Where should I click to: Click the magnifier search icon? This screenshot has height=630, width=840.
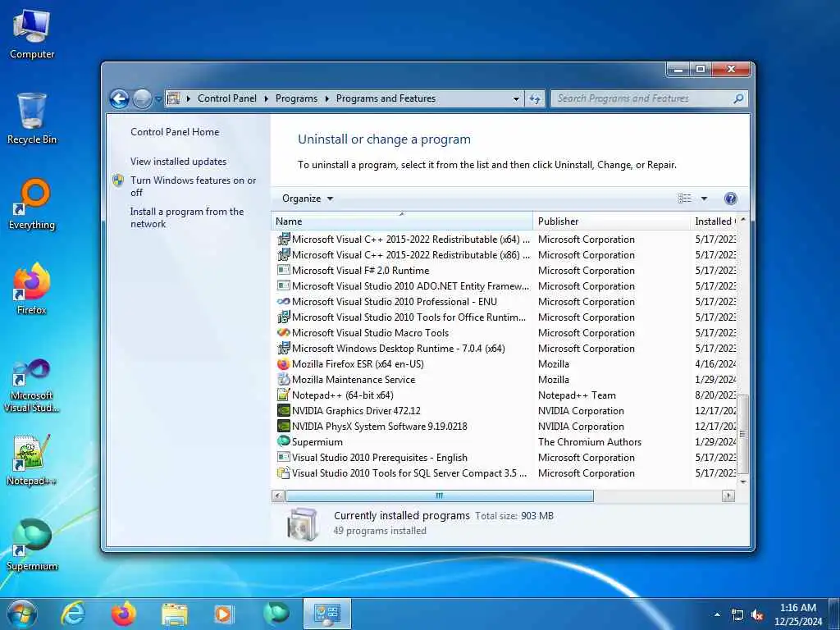coord(738,98)
